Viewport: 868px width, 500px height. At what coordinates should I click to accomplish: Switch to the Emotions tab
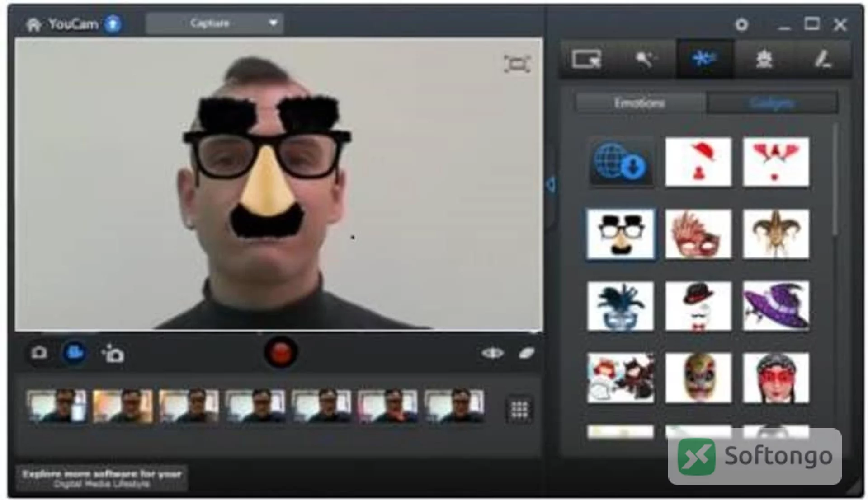[640, 103]
